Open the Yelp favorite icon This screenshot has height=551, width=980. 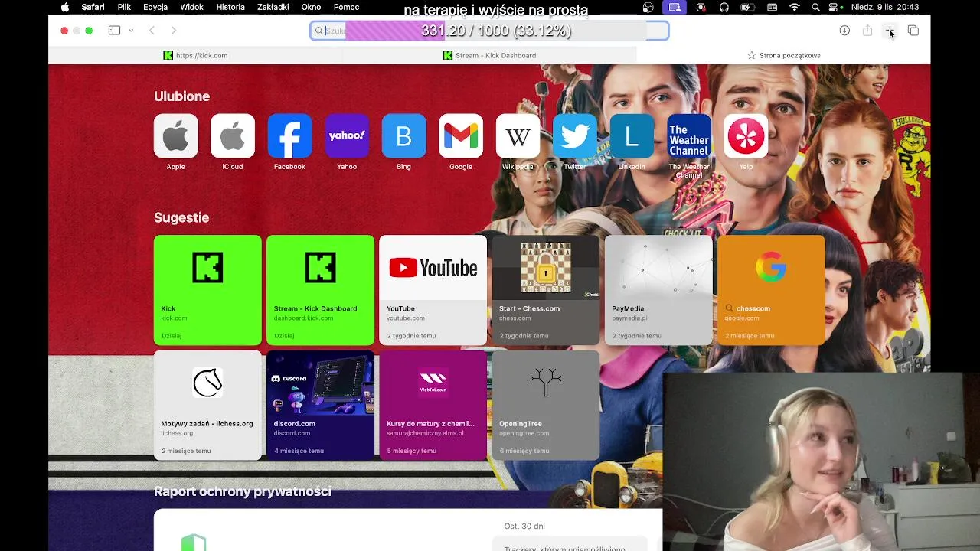point(746,136)
